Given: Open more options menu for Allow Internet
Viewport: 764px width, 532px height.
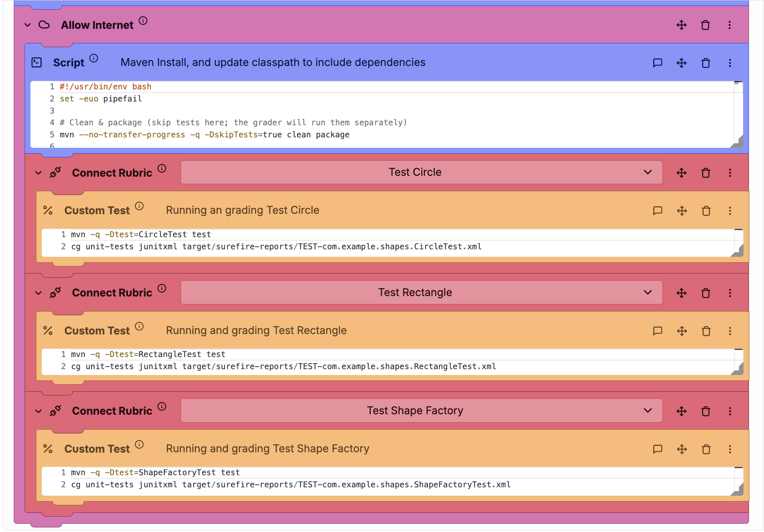Looking at the screenshot, I should [x=729, y=25].
